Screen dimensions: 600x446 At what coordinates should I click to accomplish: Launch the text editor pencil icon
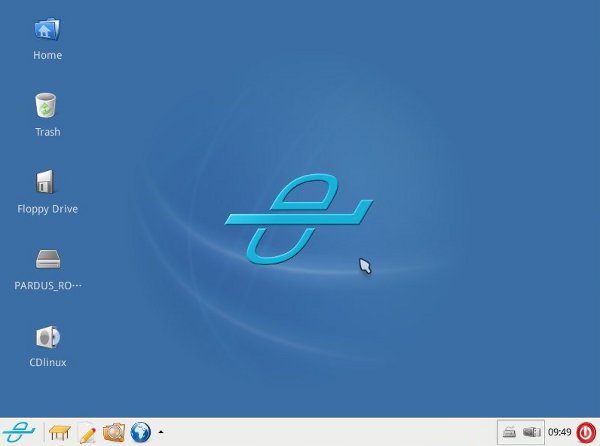tap(87, 433)
